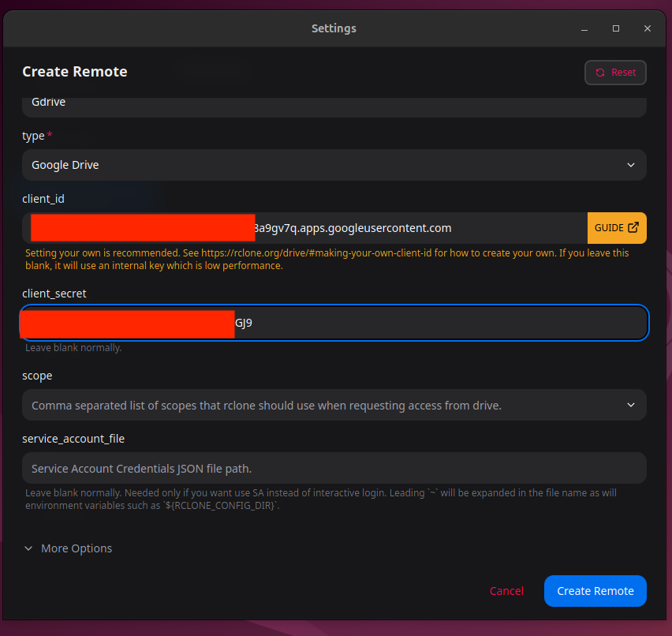Maximize the Settings window
Viewport: 672px width, 636px height.
[x=616, y=28]
